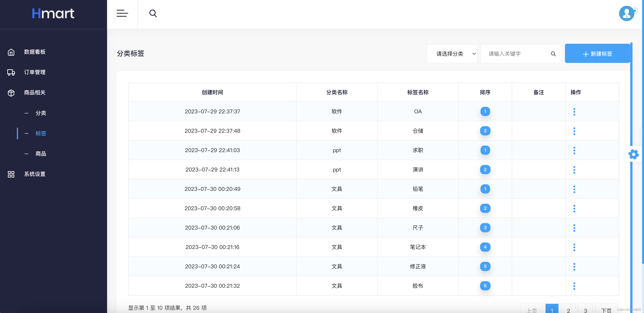The width and height of the screenshot is (644, 313).
Task: Click the 仓储 tag name cell
Action: click(418, 131)
